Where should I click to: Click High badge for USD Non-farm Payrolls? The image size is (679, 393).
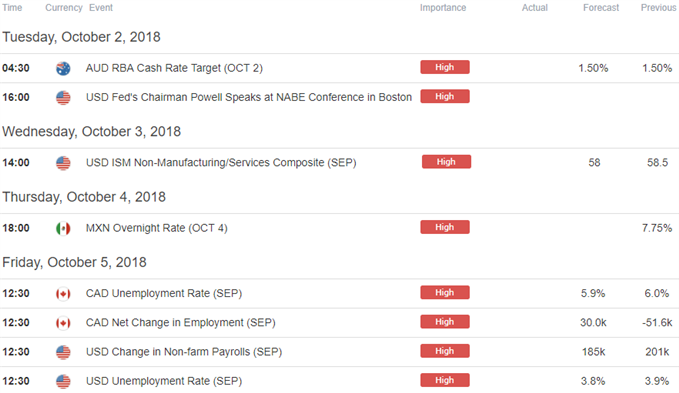[x=445, y=351]
